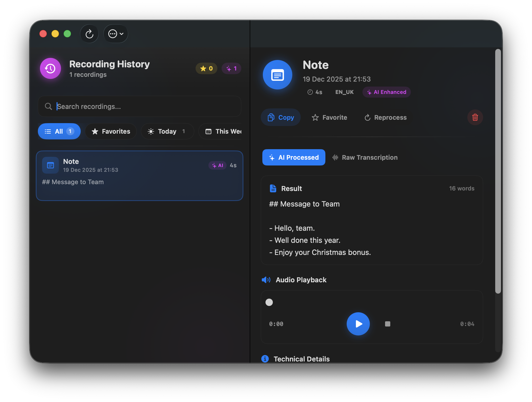532x402 pixels.
Task: Open the ellipsis more-options dropdown
Action: (116, 34)
